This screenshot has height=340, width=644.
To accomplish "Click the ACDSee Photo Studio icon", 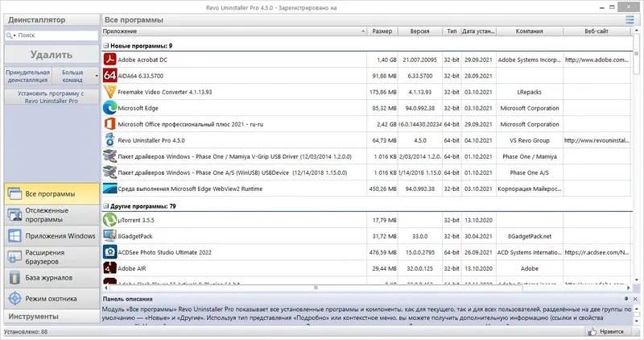I will (109, 252).
